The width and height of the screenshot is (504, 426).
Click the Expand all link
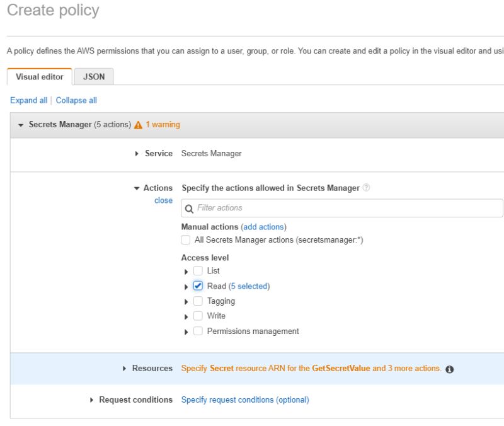click(28, 100)
